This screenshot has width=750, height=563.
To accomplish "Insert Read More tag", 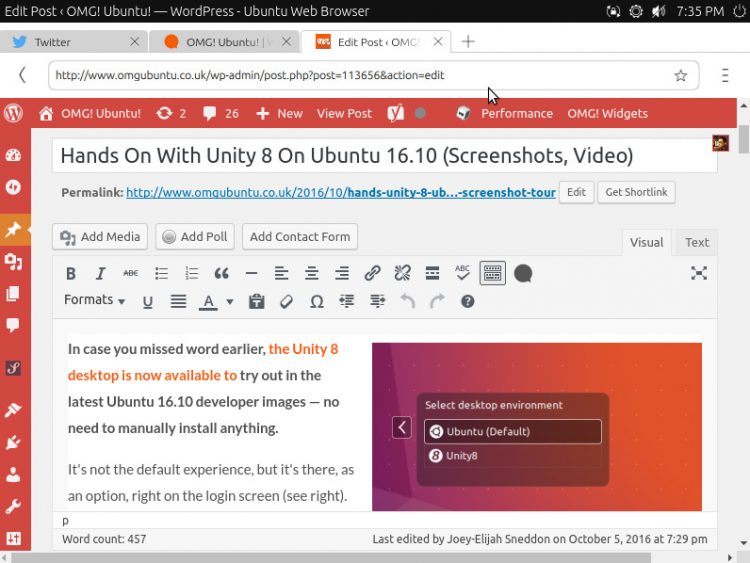I will point(432,274).
